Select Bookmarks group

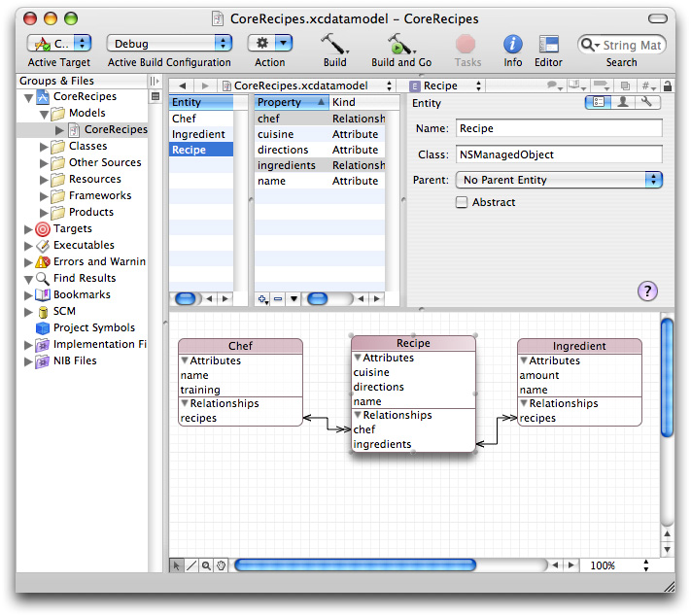point(82,294)
